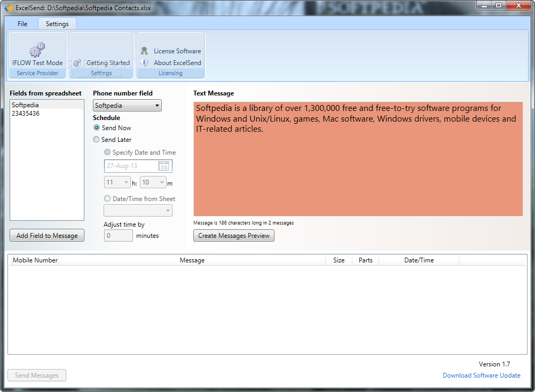
Task: Expand the minutes dropdown showing 10
Action: click(153, 182)
